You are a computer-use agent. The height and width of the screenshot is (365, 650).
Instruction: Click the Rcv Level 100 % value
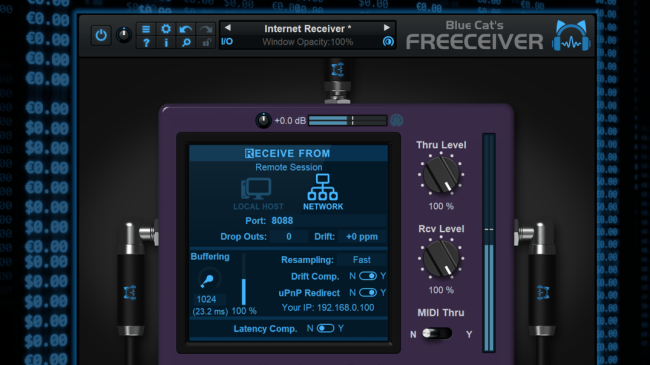[441, 290]
